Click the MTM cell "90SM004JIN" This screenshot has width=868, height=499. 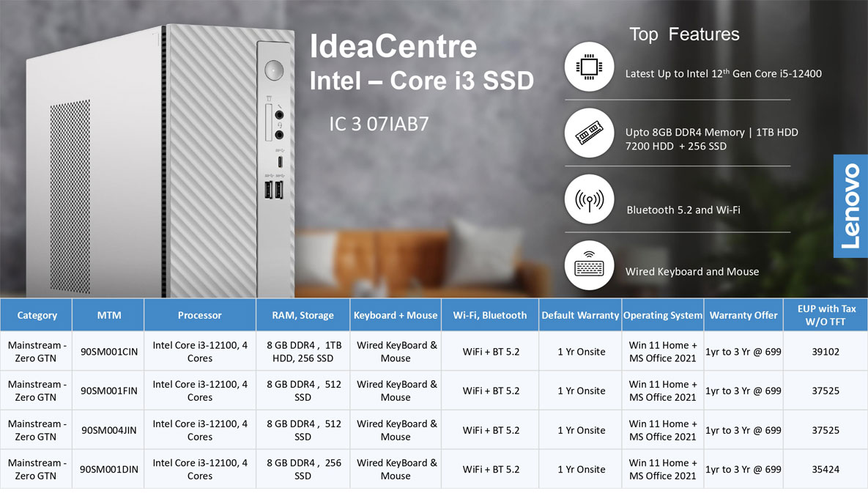click(x=109, y=430)
